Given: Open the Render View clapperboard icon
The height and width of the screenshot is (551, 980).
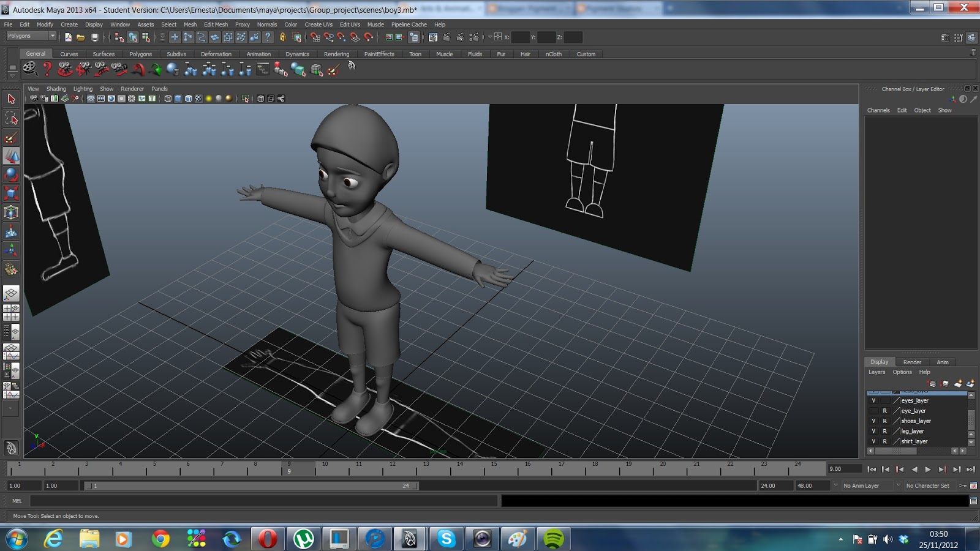Looking at the screenshot, I should pos(433,38).
